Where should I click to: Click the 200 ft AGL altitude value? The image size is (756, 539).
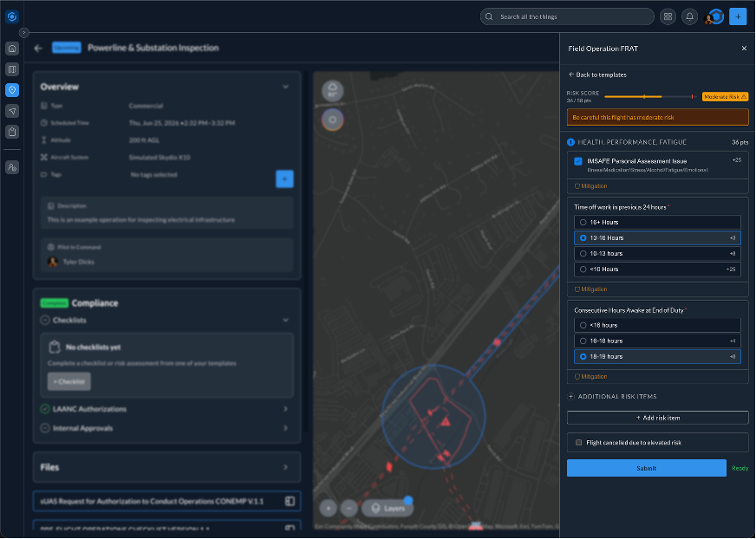click(x=144, y=140)
